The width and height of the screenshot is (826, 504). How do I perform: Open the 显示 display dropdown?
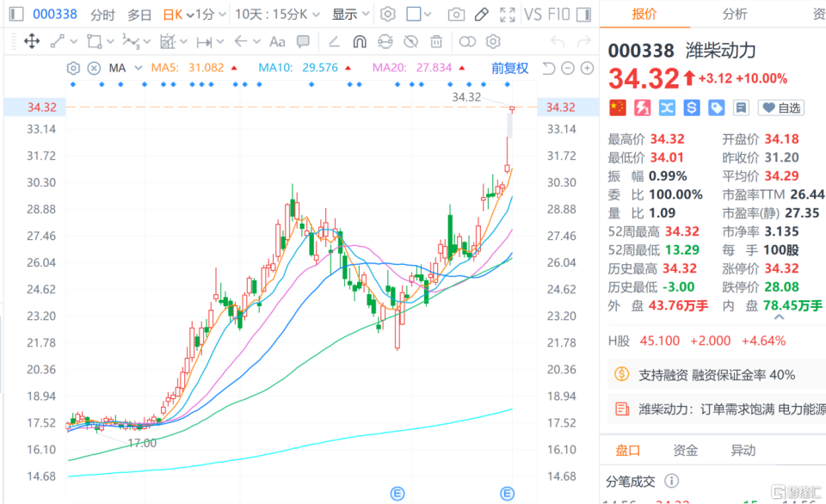pos(350,15)
